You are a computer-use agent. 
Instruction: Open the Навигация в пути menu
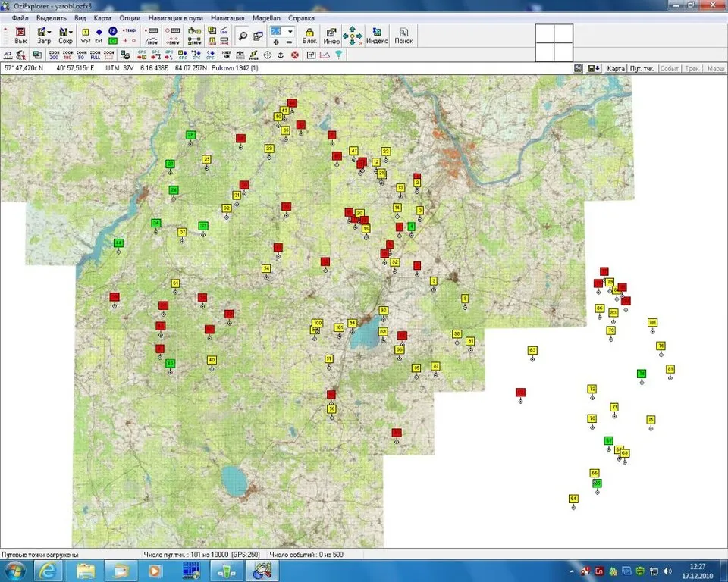point(175,18)
